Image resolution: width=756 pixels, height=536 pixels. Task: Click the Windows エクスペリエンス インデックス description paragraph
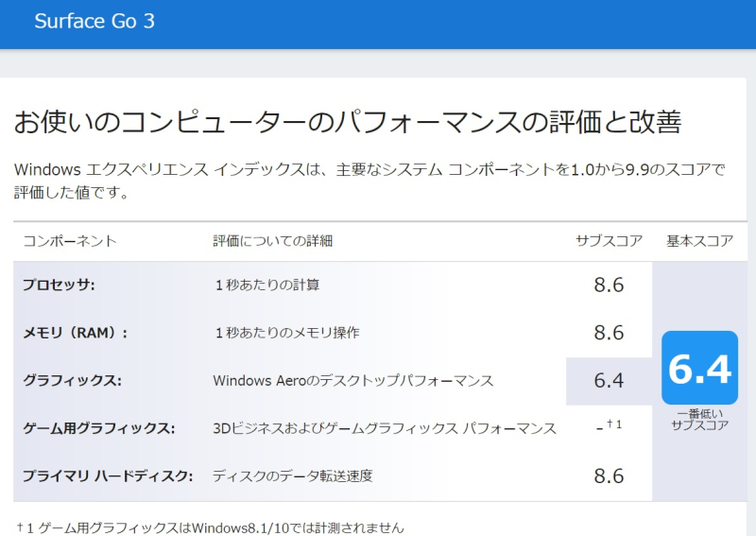click(x=369, y=181)
